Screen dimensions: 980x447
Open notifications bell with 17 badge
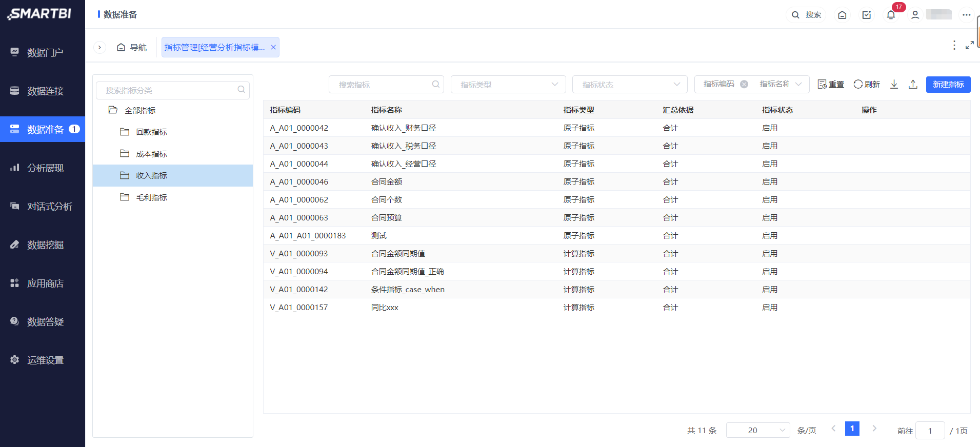click(x=891, y=15)
